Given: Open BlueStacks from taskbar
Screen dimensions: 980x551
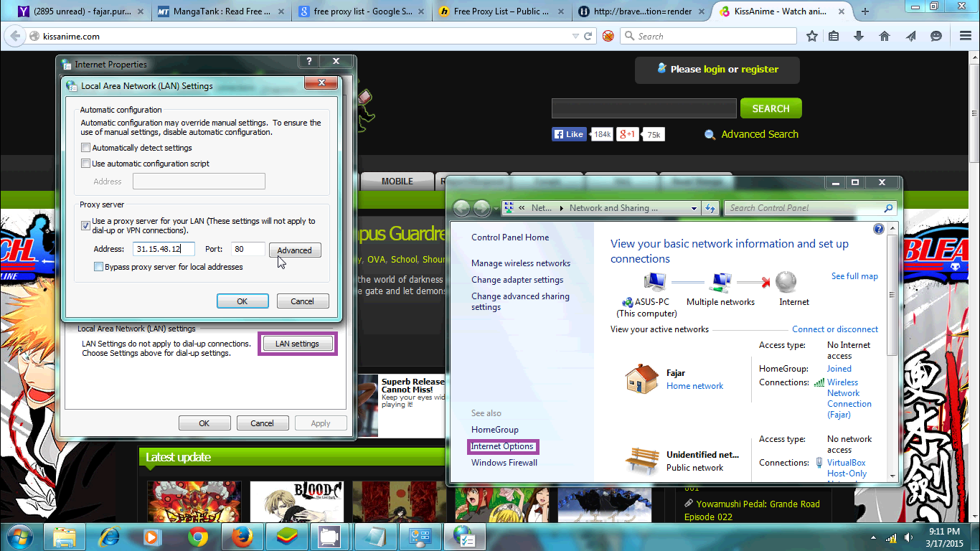Looking at the screenshot, I should point(286,537).
